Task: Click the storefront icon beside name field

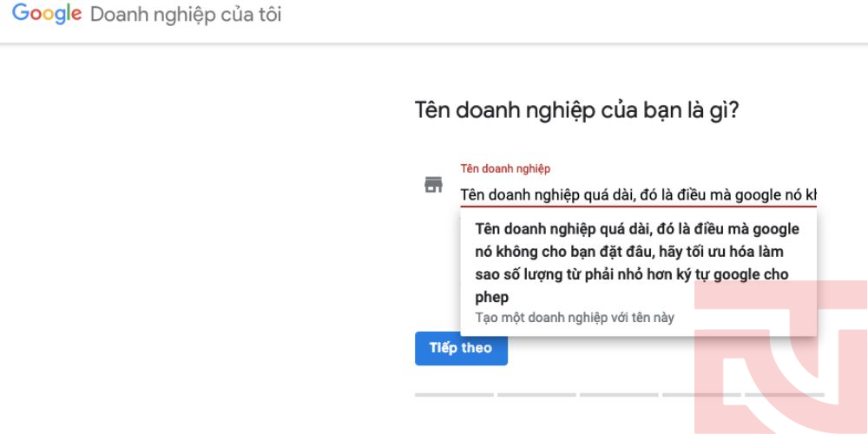Action: coord(433,185)
